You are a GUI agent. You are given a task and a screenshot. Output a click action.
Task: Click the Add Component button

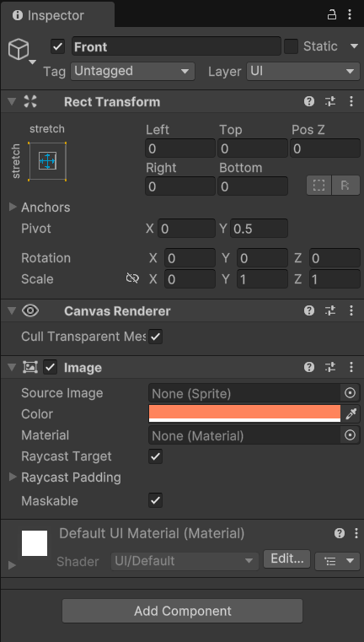click(x=182, y=611)
